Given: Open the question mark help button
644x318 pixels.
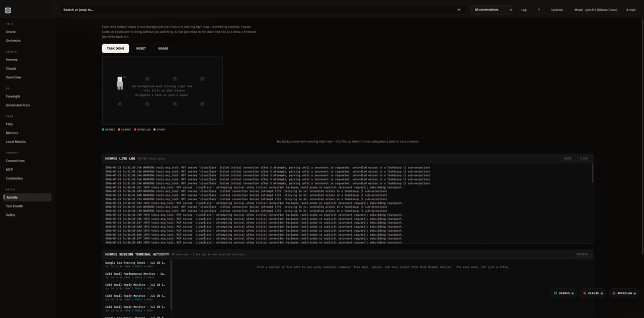Looking at the screenshot, I should pyautogui.click(x=539, y=10).
